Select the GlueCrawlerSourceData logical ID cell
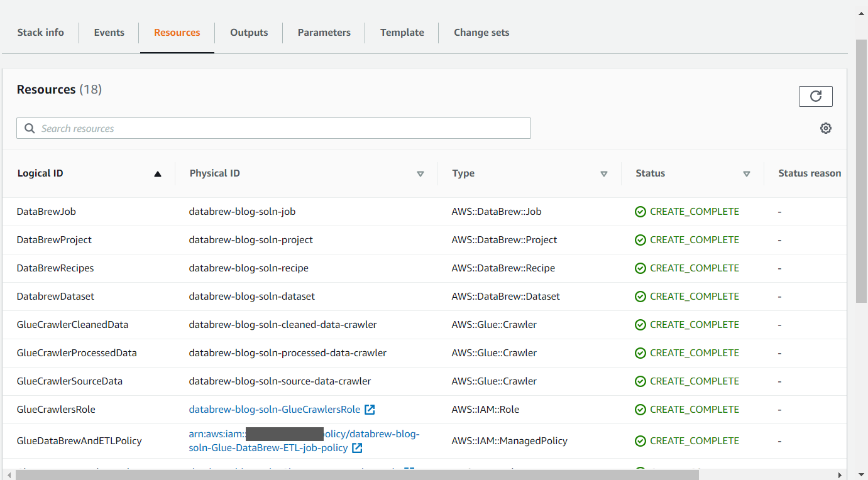Screen dimensions: 868x480 (x=70, y=381)
